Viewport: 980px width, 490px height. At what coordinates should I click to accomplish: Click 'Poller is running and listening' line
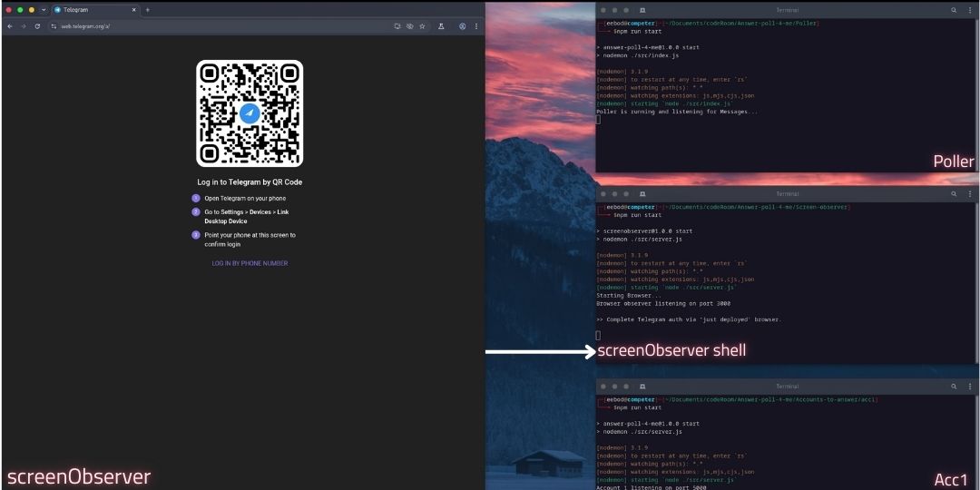coord(677,112)
